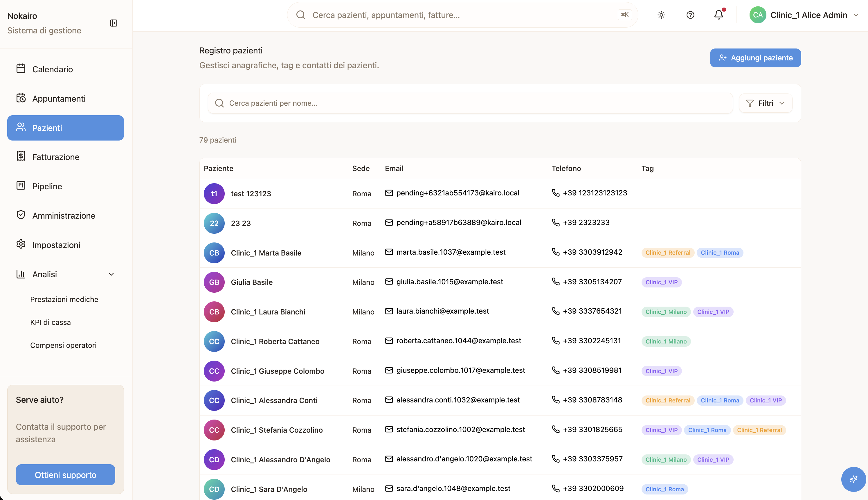This screenshot has width=868, height=500.
Task: Click the Clinic_1 Roma tag on Alessandra Conti
Action: [x=720, y=400]
